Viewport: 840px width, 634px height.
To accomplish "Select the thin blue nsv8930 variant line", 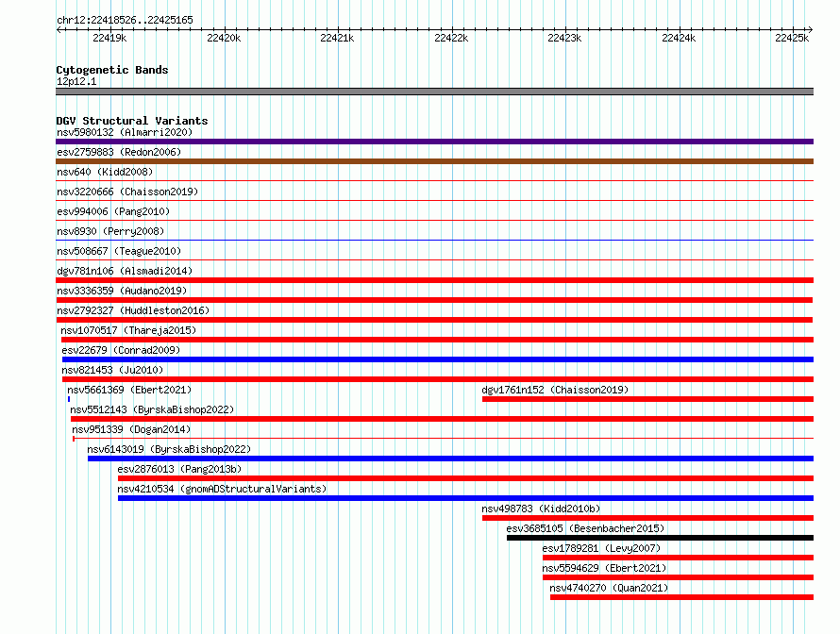I will pyautogui.click(x=434, y=240).
